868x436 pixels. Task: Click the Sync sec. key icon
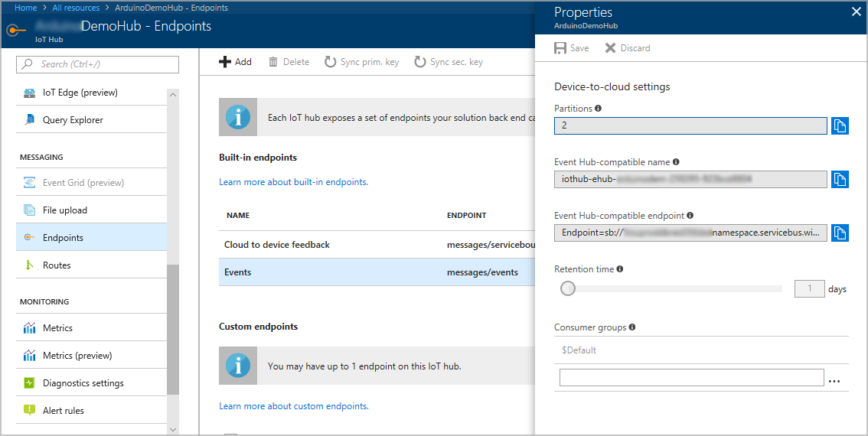420,62
